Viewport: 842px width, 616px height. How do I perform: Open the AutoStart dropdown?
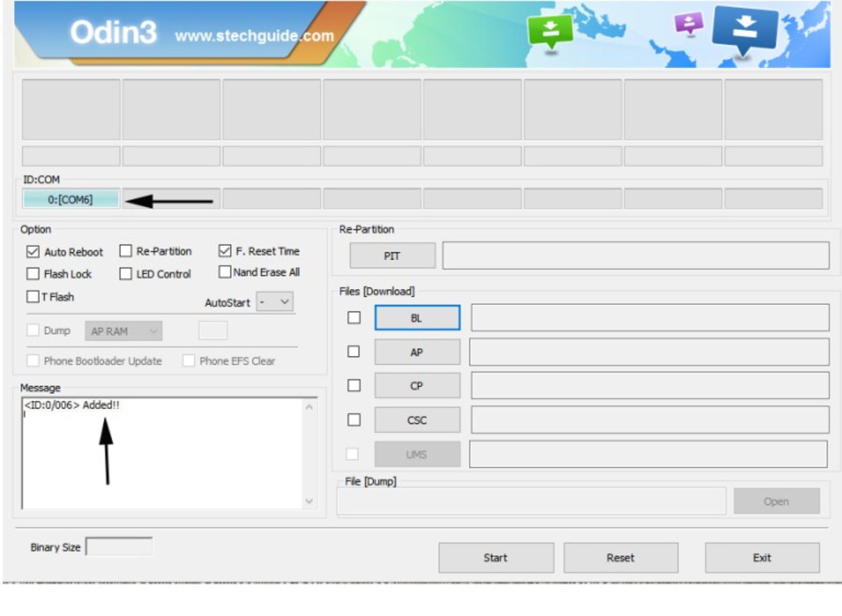275,302
